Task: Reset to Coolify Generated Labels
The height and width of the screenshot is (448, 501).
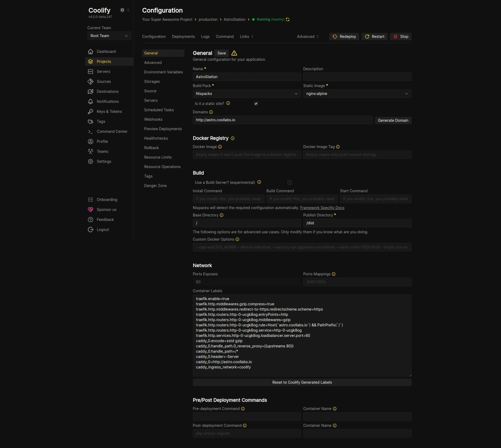Action: coord(302,382)
